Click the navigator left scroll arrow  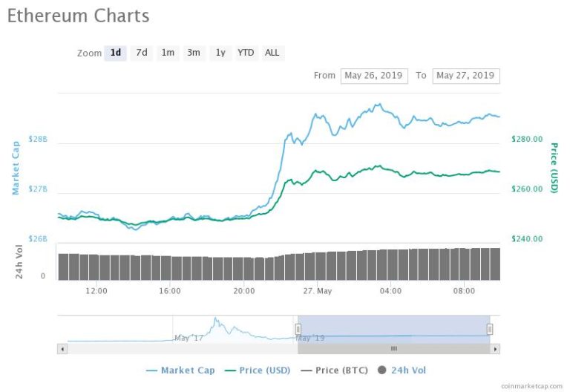[x=62, y=349]
